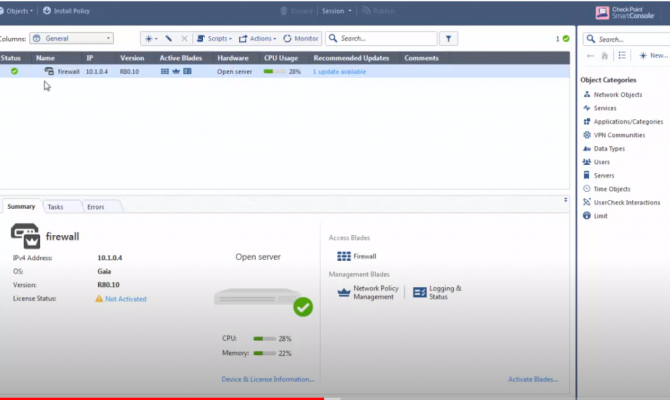670x400 pixels.
Task: Click the Memory 22% bar in Summary
Action: click(x=264, y=353)
